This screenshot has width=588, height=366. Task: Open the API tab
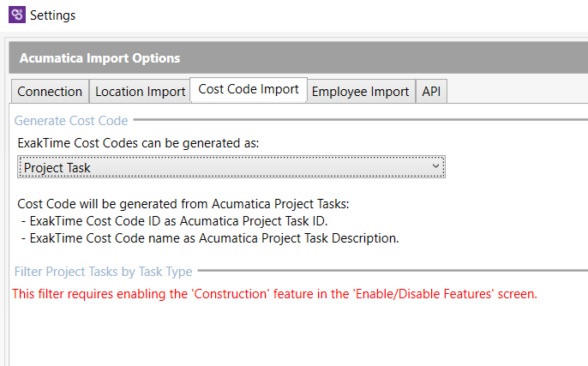coord(431,92)
